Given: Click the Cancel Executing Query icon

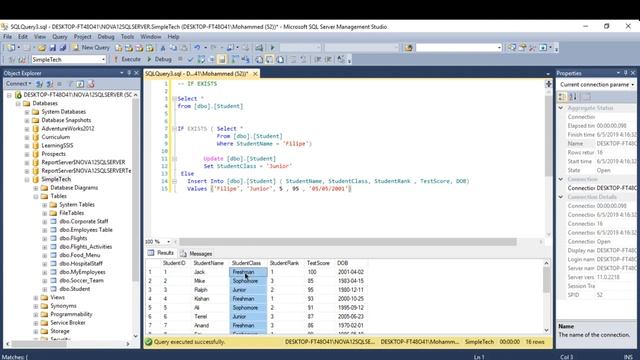Looking at the screenshot, I should click(x=180, y=60).
